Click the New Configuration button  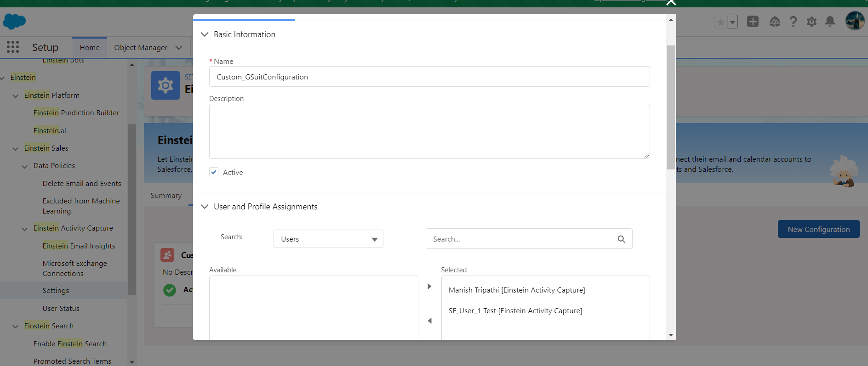(818, 229)
